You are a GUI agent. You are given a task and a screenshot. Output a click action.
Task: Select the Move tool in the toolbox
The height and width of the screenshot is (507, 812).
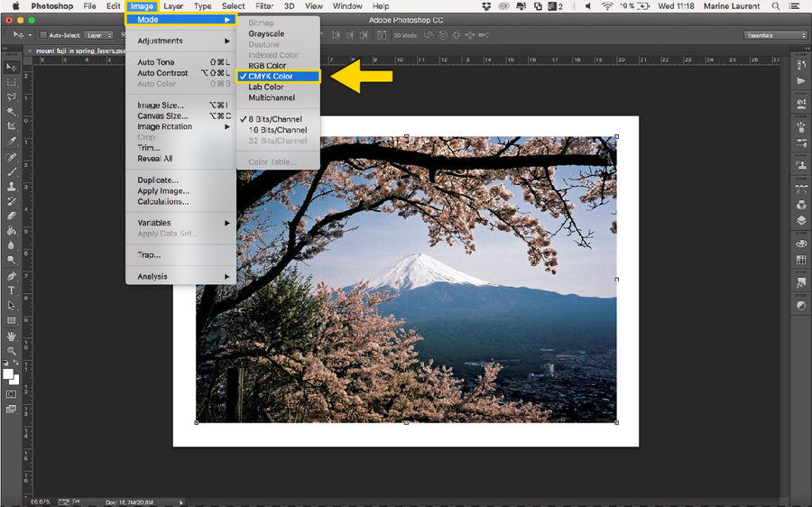tap(11, 68)
